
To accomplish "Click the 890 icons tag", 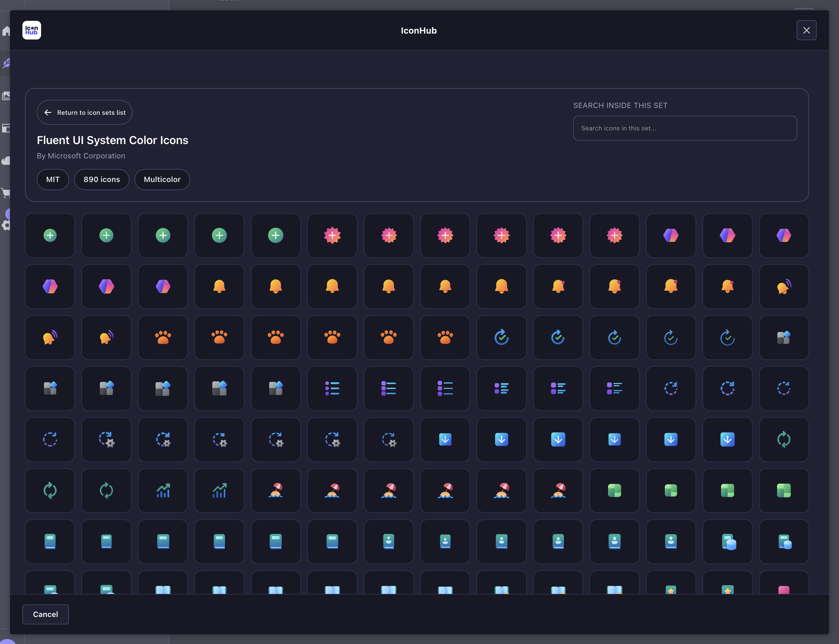I will pyautogui.click(x=102, y=180).
